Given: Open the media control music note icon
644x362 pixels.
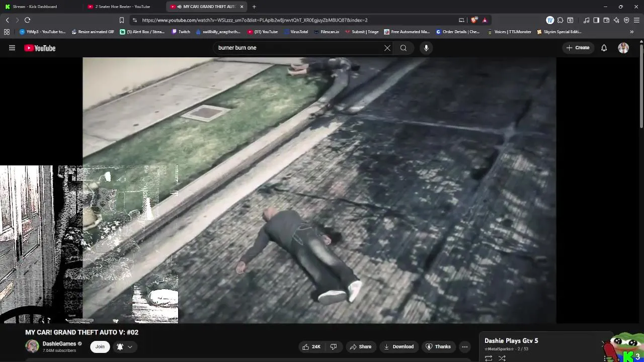Looking at the screenshot, I should 586,20.
